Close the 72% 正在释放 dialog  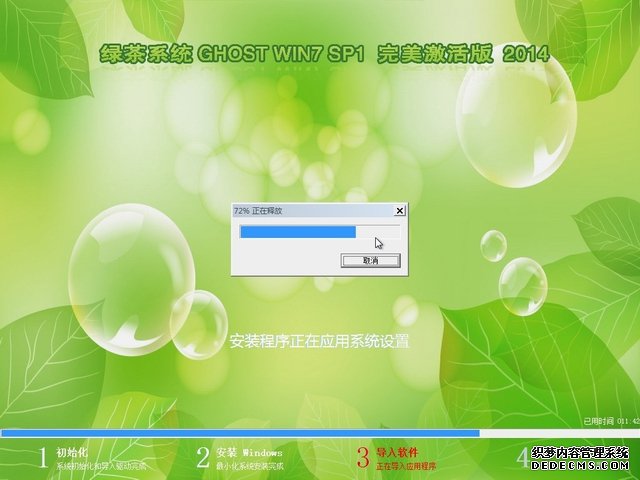400,211
